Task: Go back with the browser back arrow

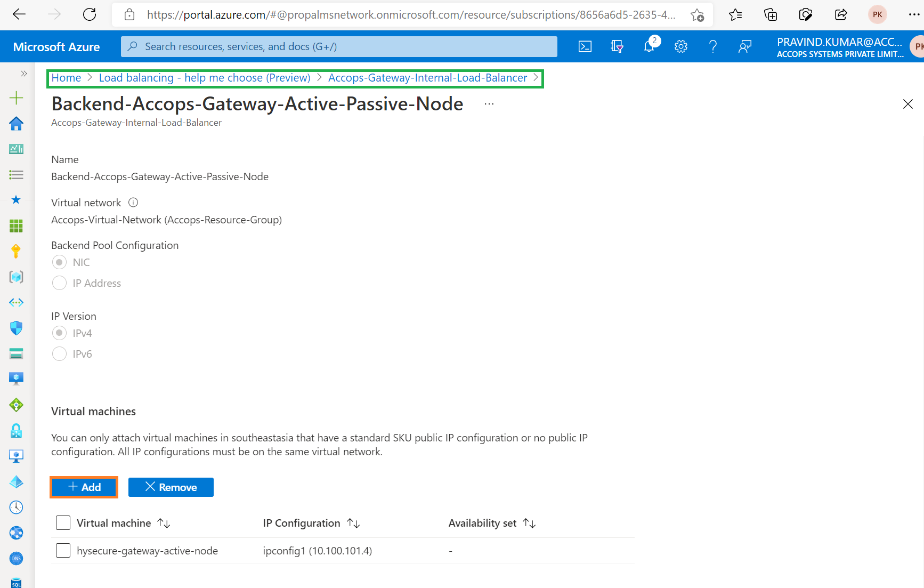Action: pos(19,14)
